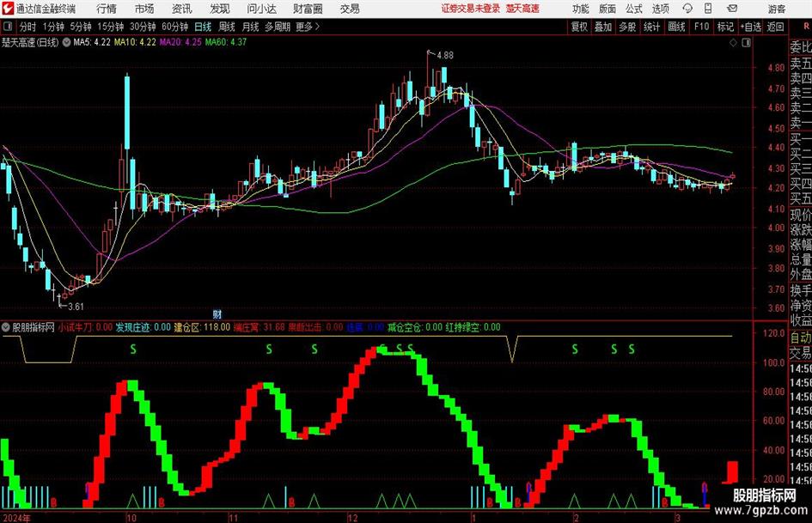Click the MA60: 4.37 indicator value
This screenshot has height=523, width=812.
226,42
